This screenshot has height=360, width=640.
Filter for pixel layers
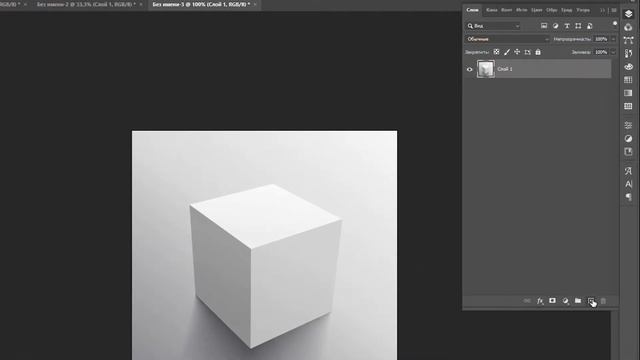(544, 26)
